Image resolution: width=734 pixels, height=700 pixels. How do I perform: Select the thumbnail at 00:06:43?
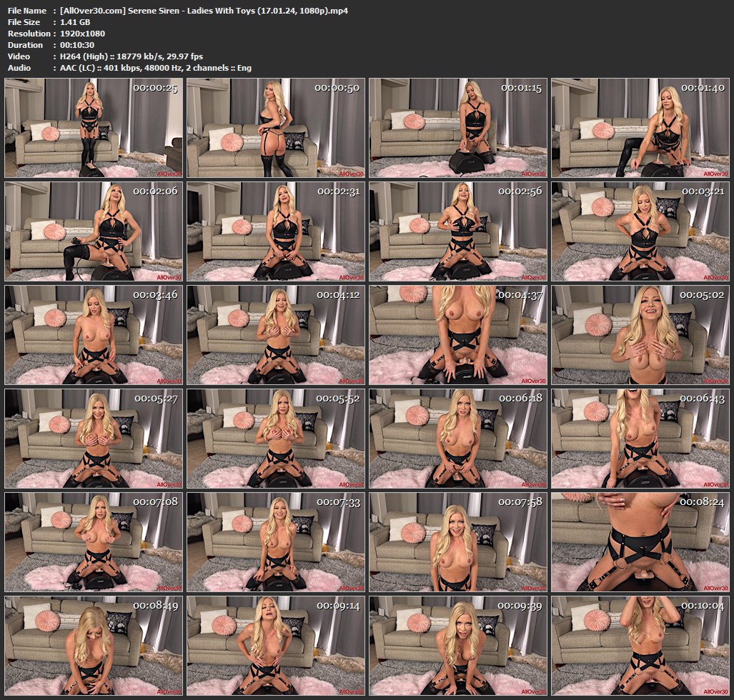641,438
